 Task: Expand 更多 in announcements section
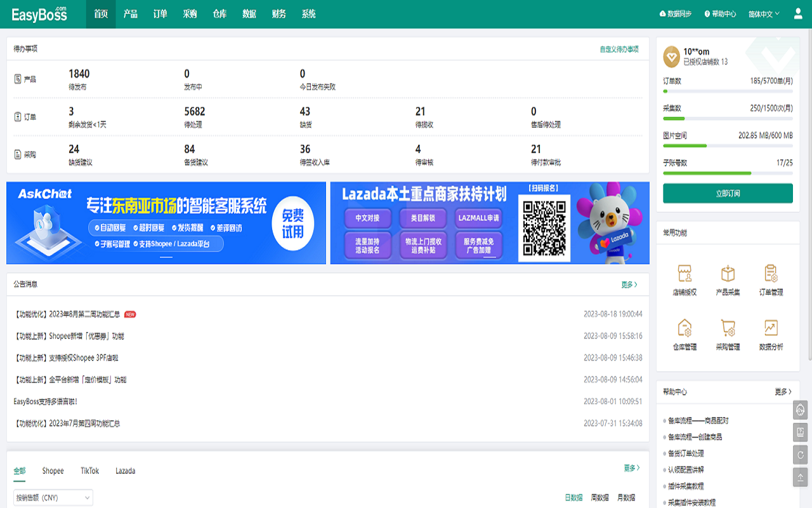629,284
